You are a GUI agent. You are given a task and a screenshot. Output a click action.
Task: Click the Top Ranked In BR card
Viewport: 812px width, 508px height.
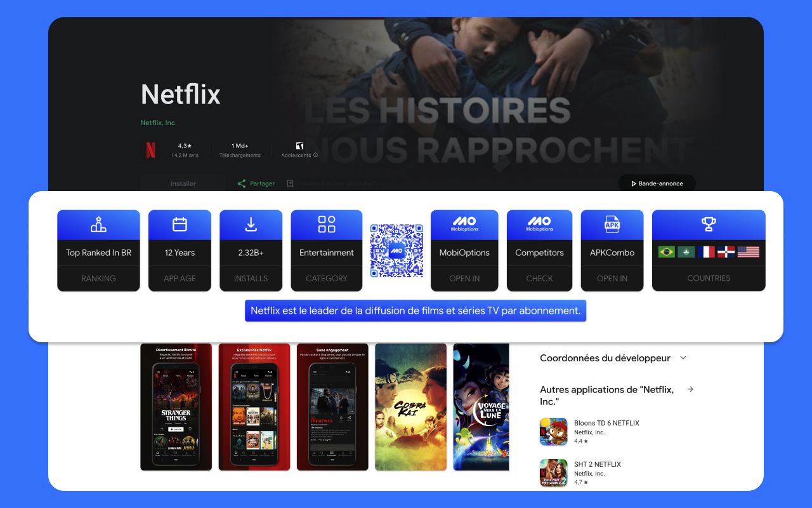coord(98,251)
